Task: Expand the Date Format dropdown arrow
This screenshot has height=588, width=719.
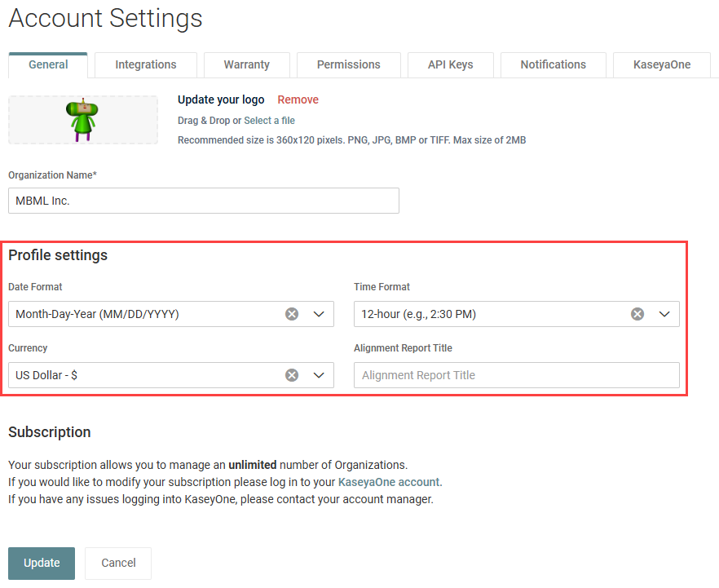Action: pos(319,314)
